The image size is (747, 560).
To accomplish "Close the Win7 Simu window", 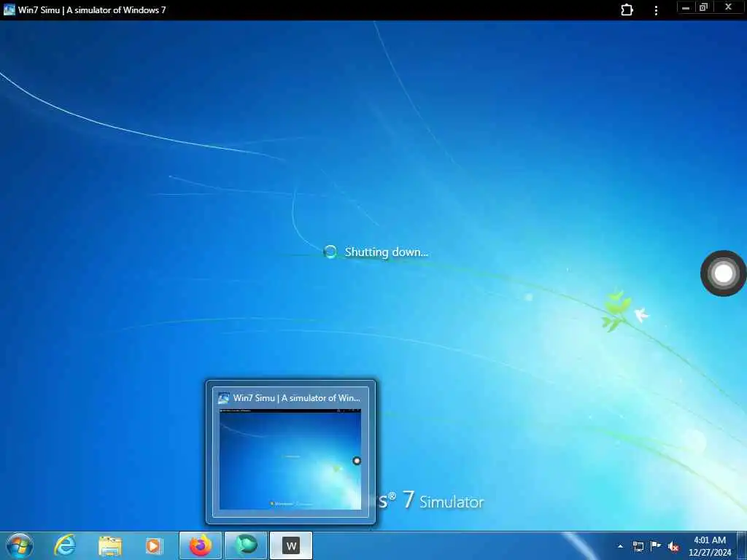I will pos(728,7).
